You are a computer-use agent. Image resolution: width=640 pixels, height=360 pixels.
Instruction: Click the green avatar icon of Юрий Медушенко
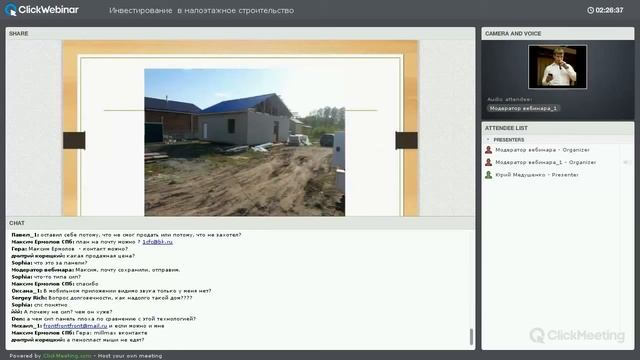click(488, 175)
